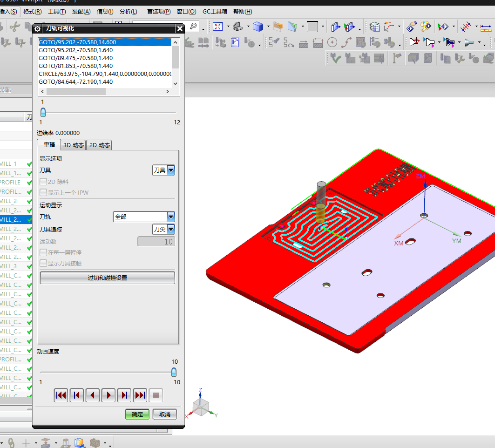Click the step forward one move button
Viewport: 495px width, 448px height.
click(124, 395)
